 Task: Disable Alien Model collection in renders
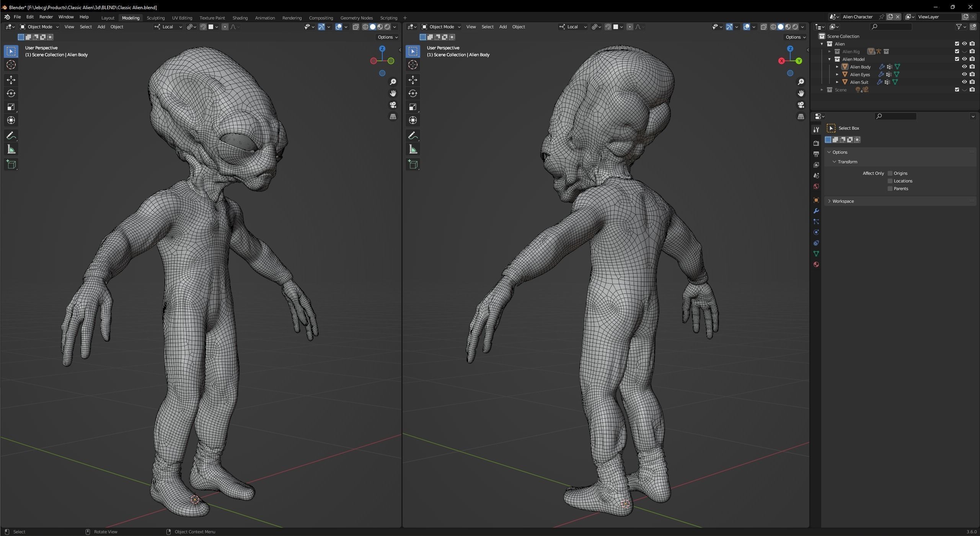(972, 59)
